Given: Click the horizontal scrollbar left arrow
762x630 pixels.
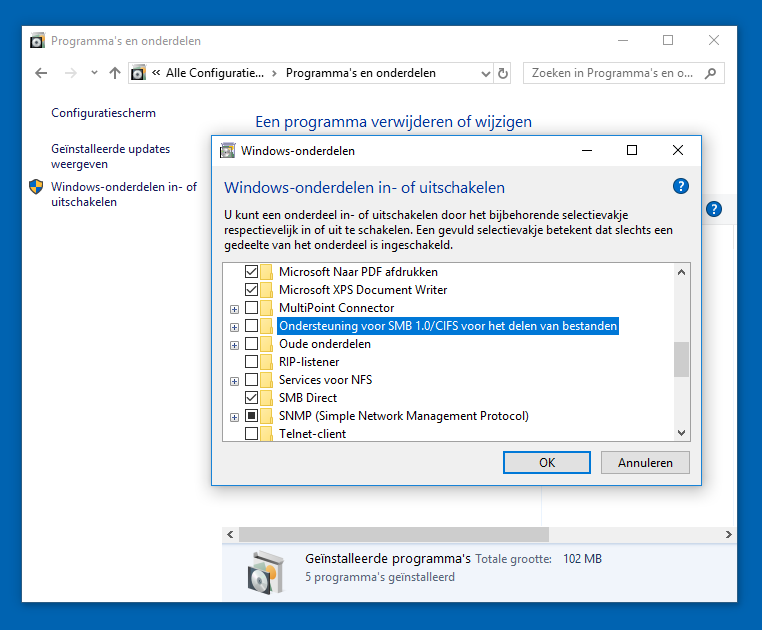Looking at the screenshot, I should coord(230,534).
